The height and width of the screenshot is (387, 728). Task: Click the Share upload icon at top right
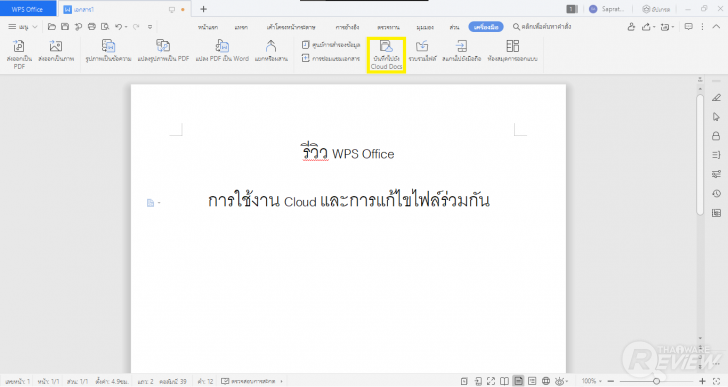coord(646,27)
